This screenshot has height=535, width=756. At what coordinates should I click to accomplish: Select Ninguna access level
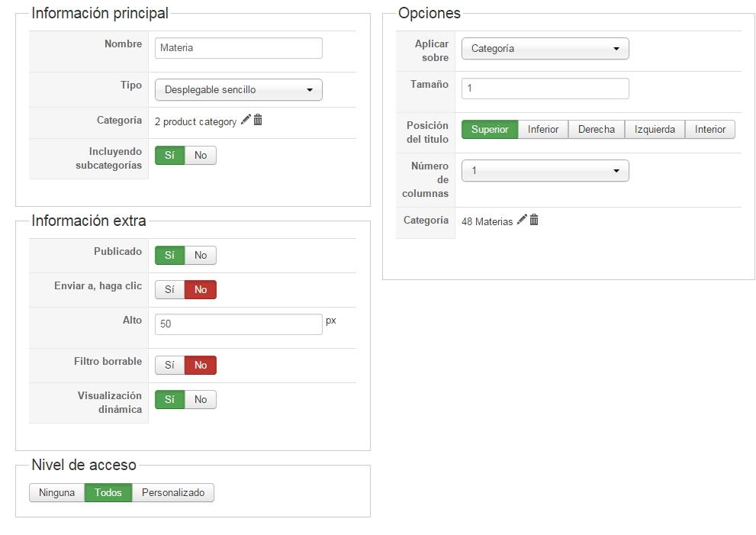[57, 493]
